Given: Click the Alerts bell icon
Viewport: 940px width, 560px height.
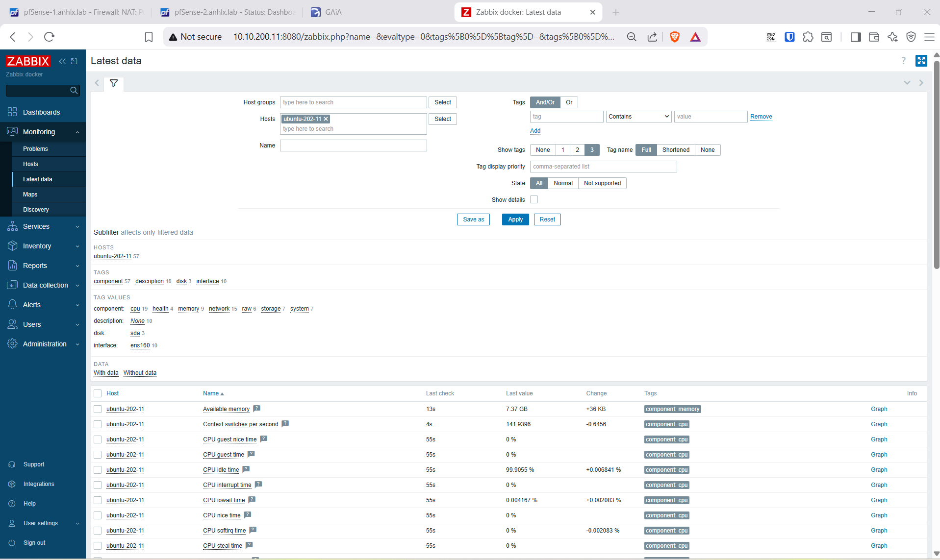Looking at the screenshot, I should pyautogui.click(x=12, y=305).
